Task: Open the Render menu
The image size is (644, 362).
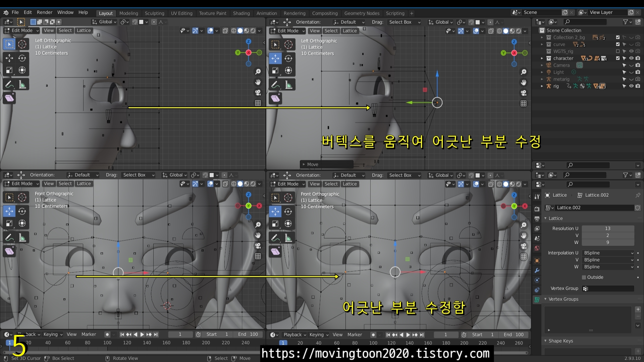Action: [45, 12]
